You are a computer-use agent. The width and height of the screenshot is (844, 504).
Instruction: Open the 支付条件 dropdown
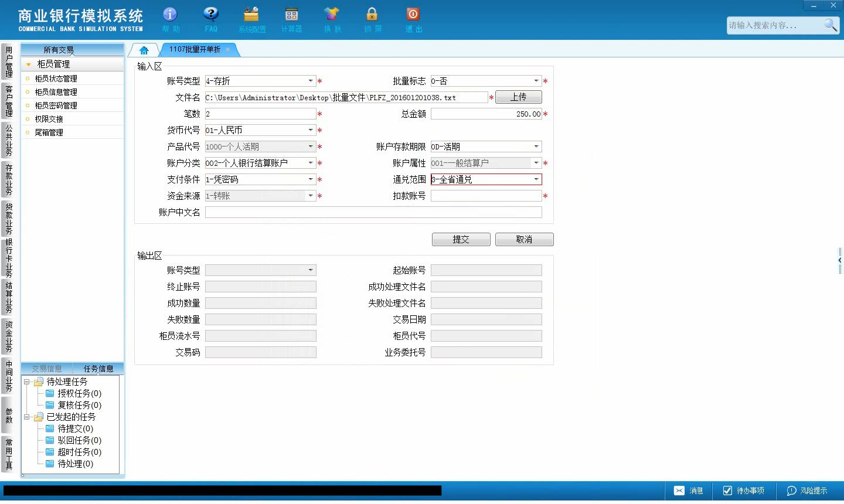pyautogui.click(x=311, y=179)
